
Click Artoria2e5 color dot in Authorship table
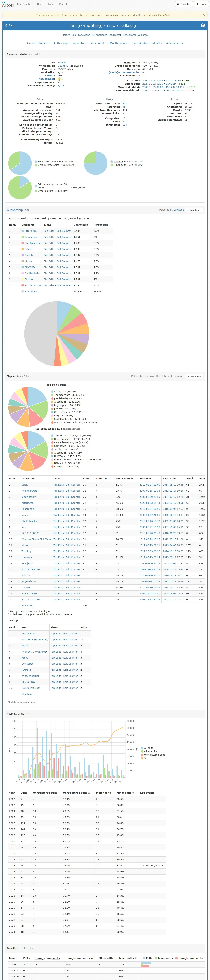[x=22, y=231]
